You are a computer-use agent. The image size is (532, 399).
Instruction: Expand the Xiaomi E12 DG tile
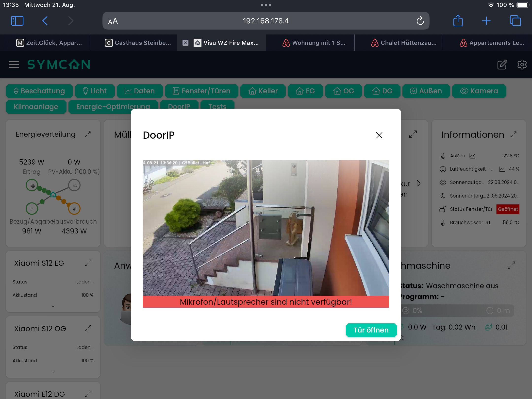[x=88, y=394]
